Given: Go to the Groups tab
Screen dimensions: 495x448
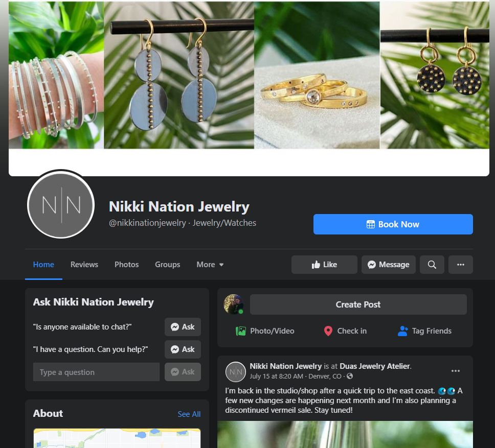Looking at the screenshot, I should (168, 265).
